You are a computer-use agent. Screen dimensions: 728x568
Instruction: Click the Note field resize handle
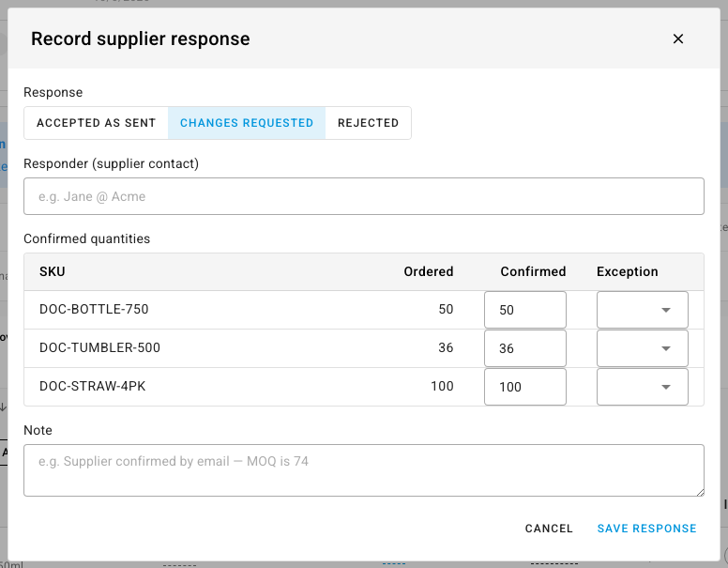click(700, 492)
